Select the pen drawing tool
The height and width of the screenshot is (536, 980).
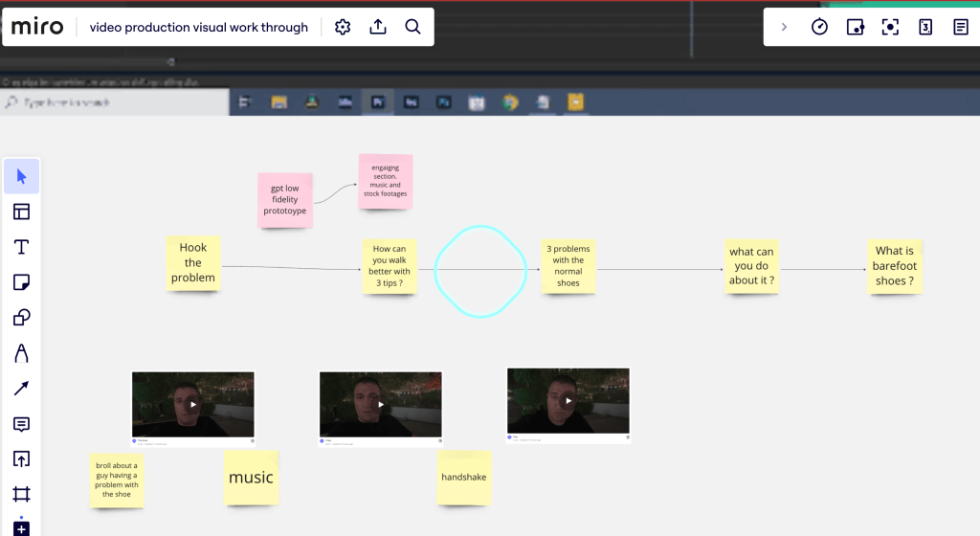pos(21,353)
